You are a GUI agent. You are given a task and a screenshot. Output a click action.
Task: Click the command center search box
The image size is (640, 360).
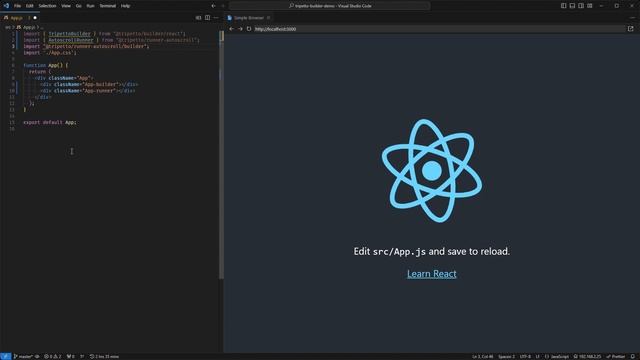click(329, 6)
